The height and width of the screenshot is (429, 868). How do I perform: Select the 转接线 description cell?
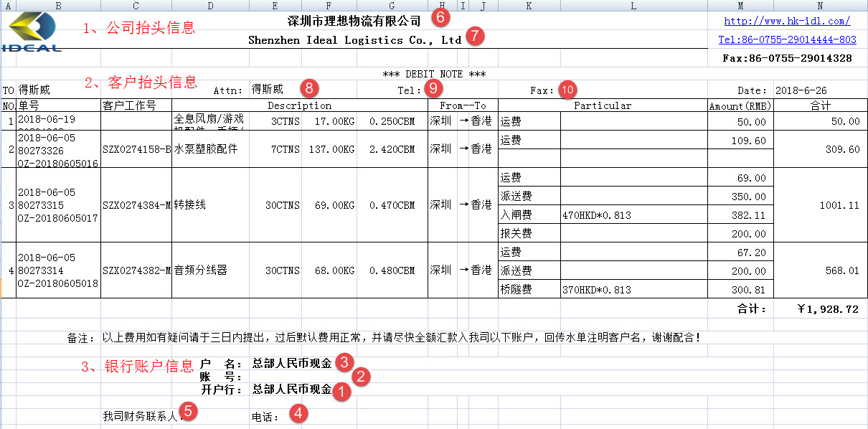click(x=210, y=205)
